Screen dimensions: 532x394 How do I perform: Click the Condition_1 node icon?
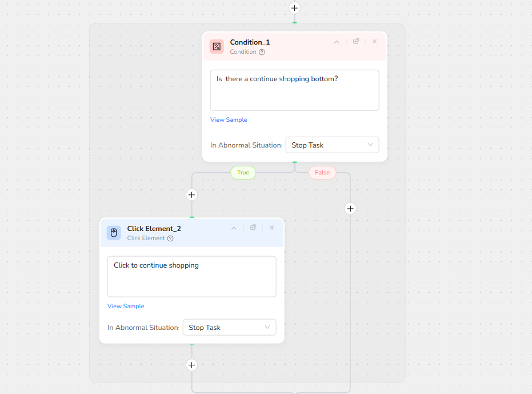pyautogui.click(x=217, y=46)
